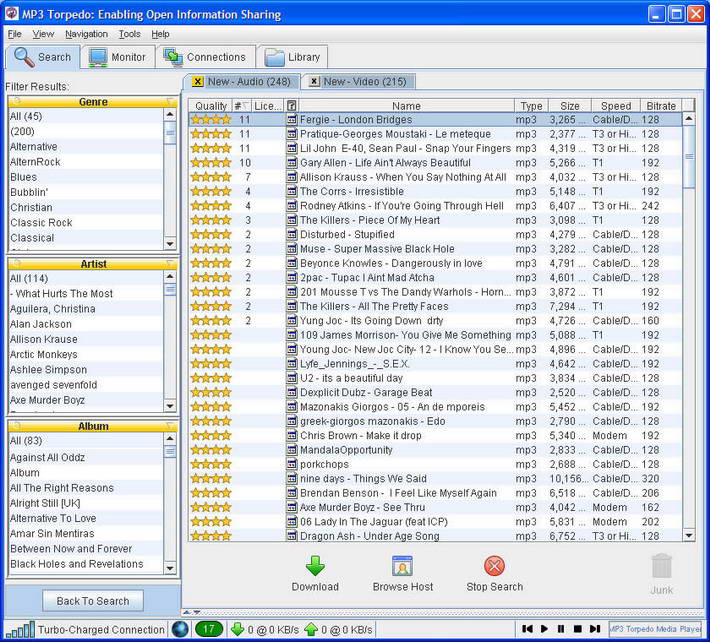This screenshot has height=642, width=710.
Task: Click the play button in media player
Action: pyautogui.click(x=544, y=629)
